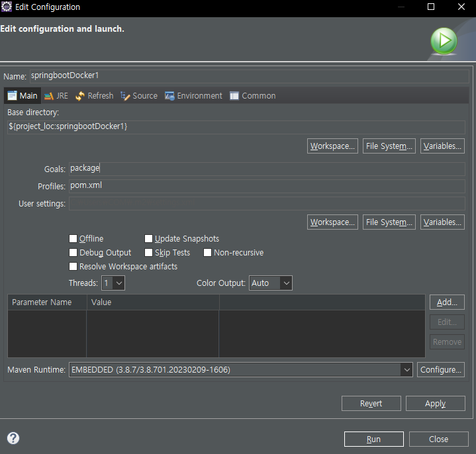Image resolution: width=476 pixels, height=454 pixels.
Task: Maximize the Edit Configuration window
Action: coord(431,7)
